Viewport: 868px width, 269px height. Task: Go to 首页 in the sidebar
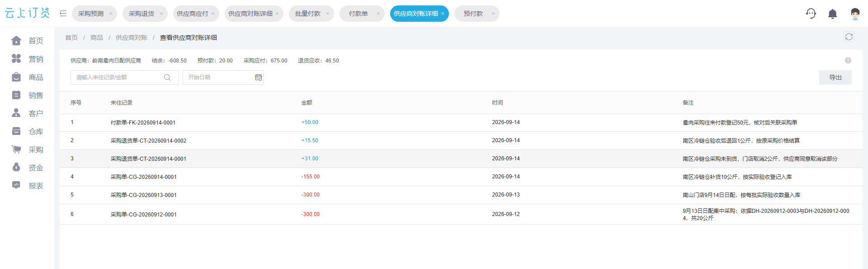tap(27, 41)
